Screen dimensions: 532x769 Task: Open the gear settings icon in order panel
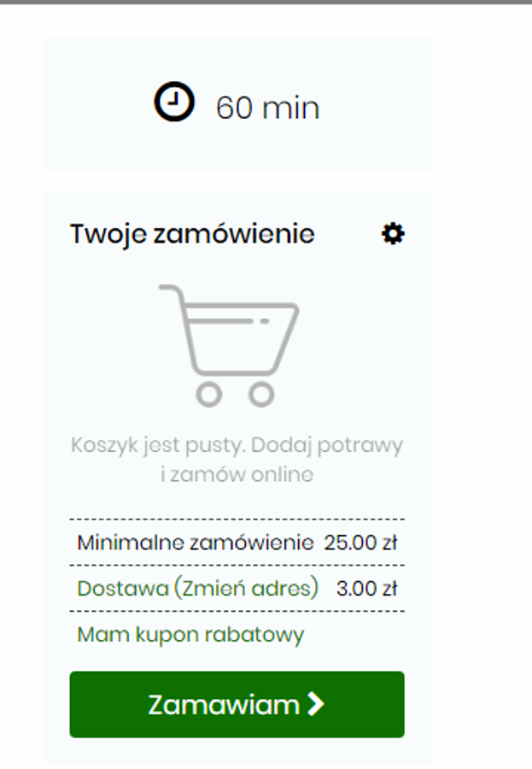[x=393, y=233]
